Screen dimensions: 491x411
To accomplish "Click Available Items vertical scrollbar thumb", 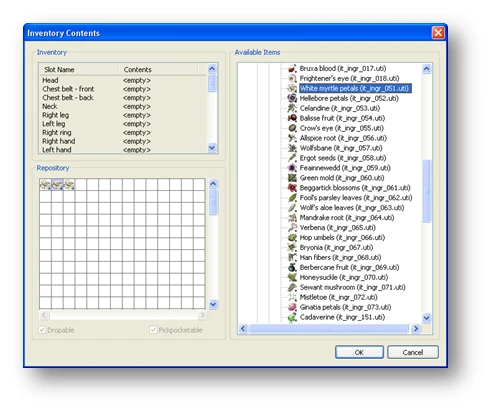I will coord(426,191).
